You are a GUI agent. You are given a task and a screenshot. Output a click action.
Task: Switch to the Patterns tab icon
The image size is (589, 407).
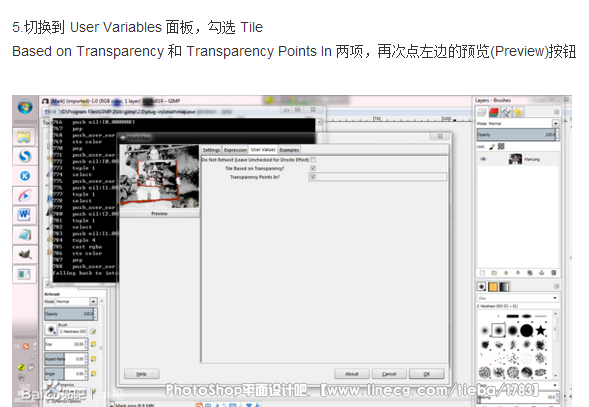click(x=493, y=287)
